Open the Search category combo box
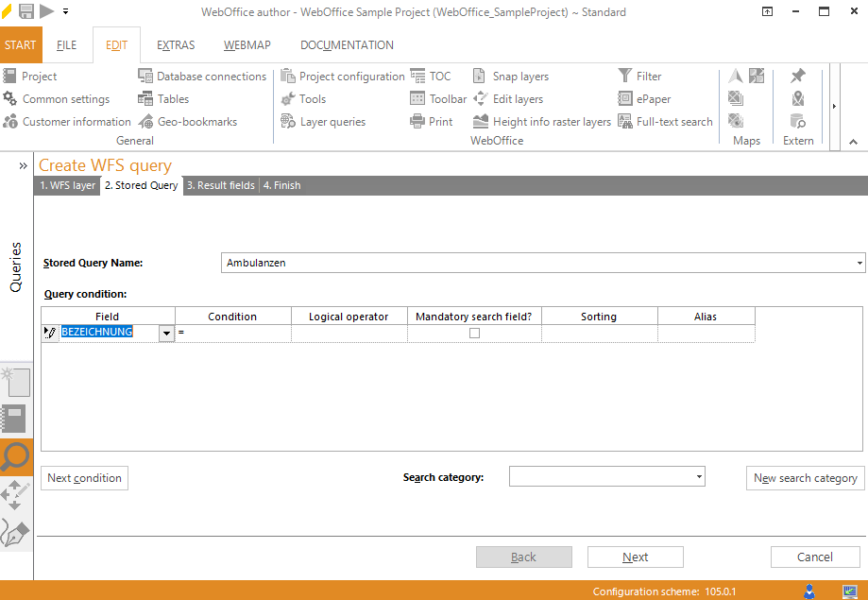This screenshot has width=868, height=600. point(697,476)
